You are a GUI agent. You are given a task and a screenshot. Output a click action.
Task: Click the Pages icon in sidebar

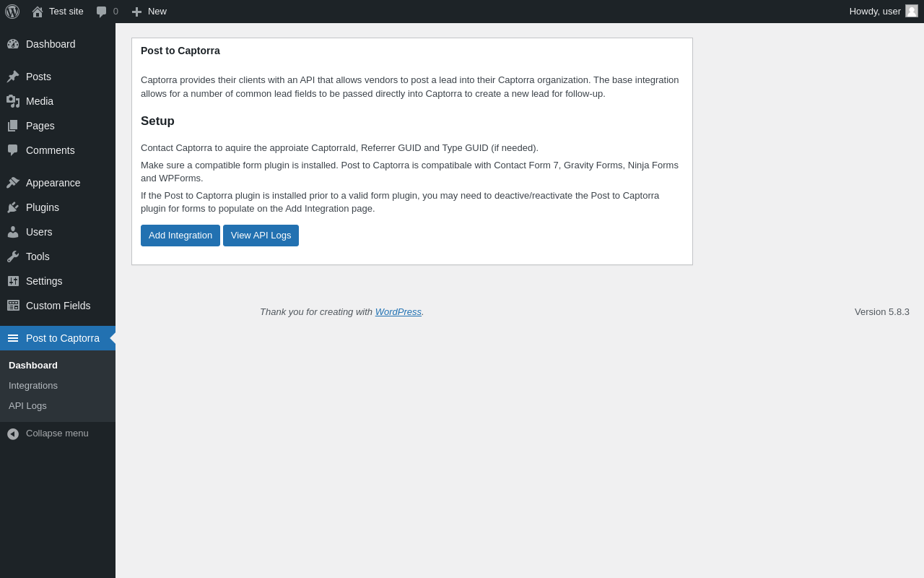[x=13, y=126]
